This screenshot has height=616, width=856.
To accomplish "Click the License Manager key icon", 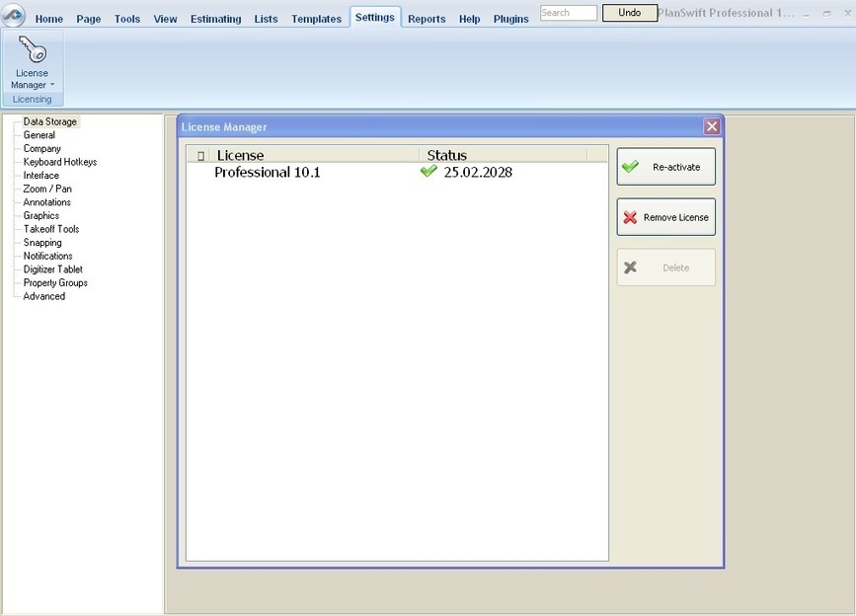I will tap(32, 49).
